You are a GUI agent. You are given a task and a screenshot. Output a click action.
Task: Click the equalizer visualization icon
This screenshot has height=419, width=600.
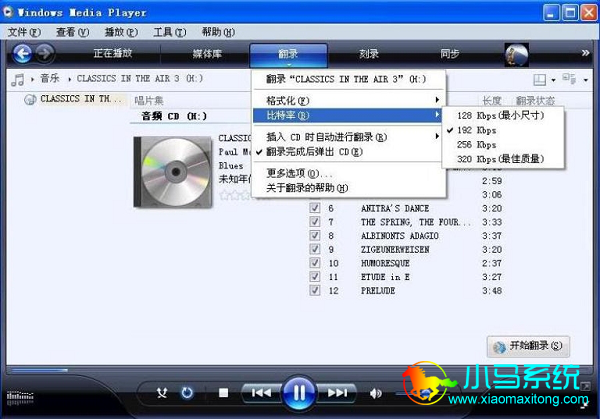point(20,397)
